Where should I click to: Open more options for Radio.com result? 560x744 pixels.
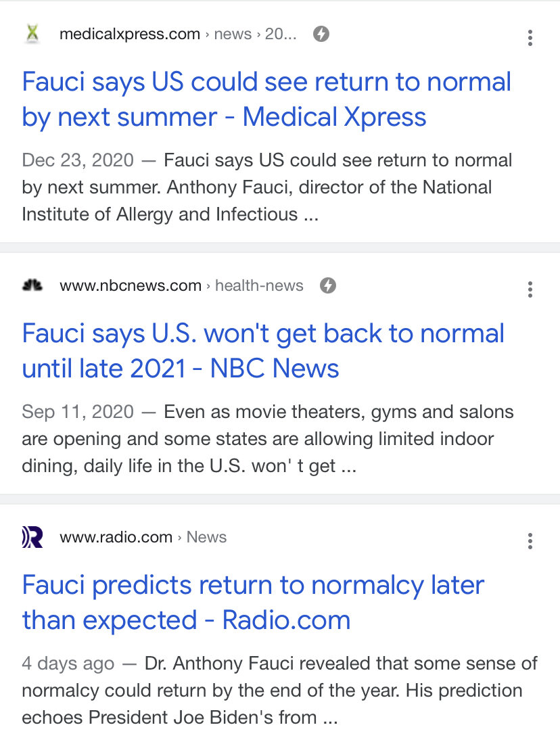pyautogui.click(x=530, y=540)
